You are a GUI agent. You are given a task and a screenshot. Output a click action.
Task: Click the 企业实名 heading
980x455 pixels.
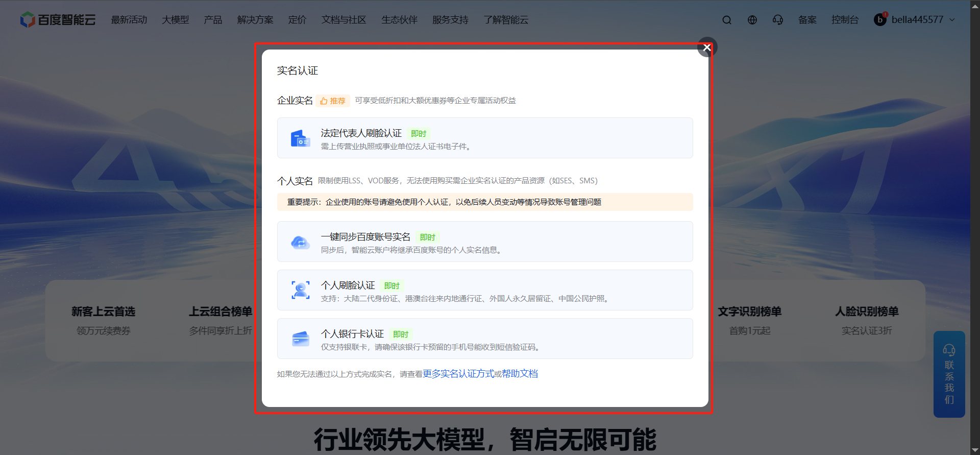(x=295, y=101)
